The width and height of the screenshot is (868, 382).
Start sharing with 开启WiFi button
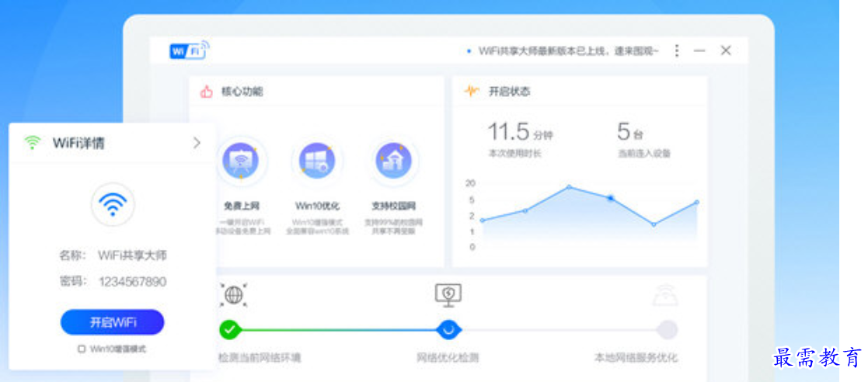113,322
